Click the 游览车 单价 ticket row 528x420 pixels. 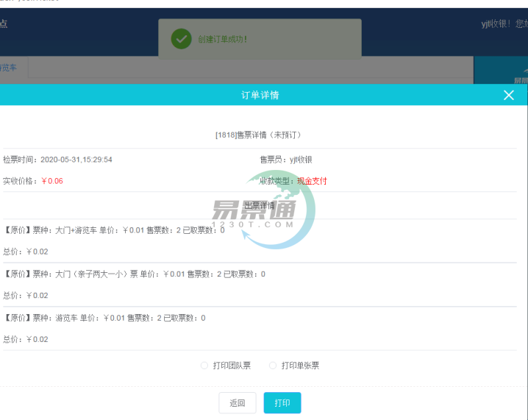click(104, 318)
